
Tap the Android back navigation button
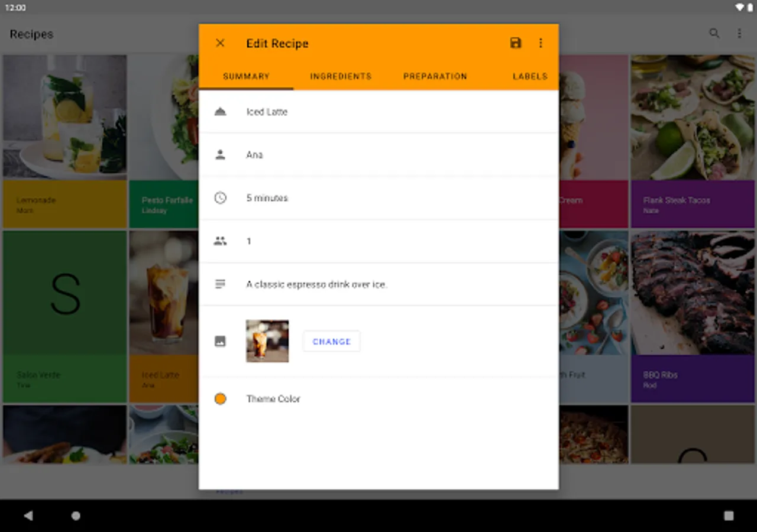(28, 515)
